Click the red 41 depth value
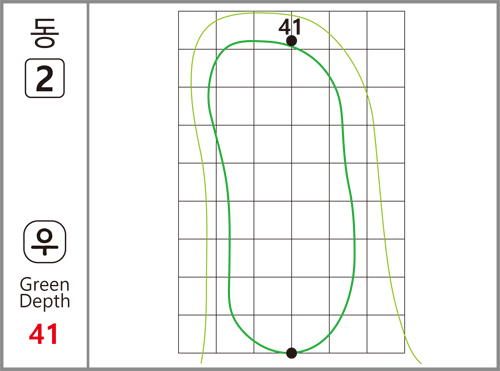 44,334
